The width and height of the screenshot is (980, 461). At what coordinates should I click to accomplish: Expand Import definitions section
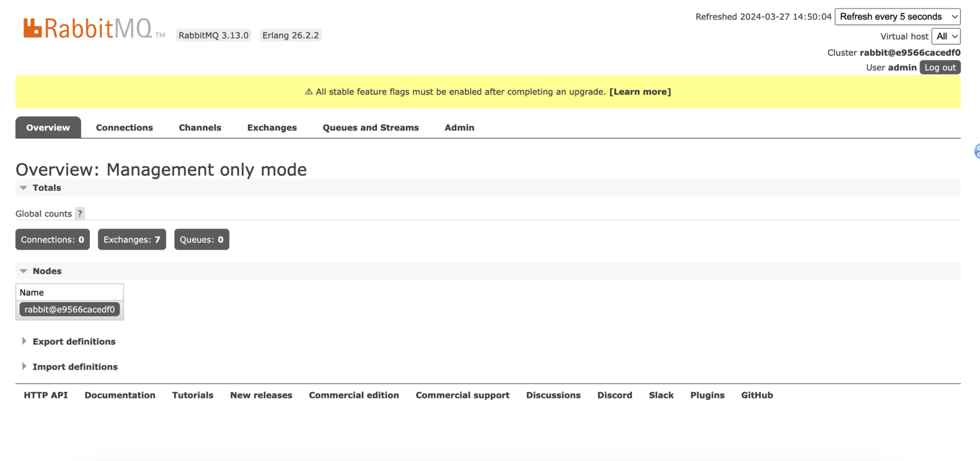pos(75,367)
